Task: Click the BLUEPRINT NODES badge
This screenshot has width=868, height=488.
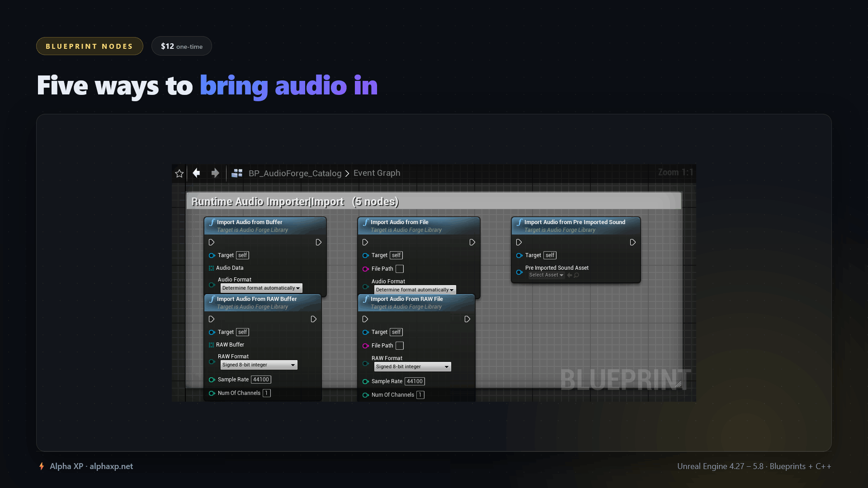Action: tap(90, 46)
